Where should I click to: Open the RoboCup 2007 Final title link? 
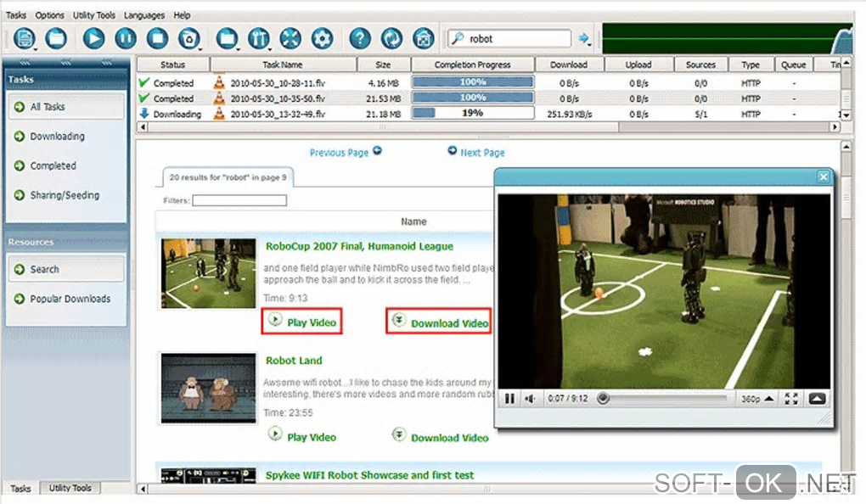pos(359,246)
